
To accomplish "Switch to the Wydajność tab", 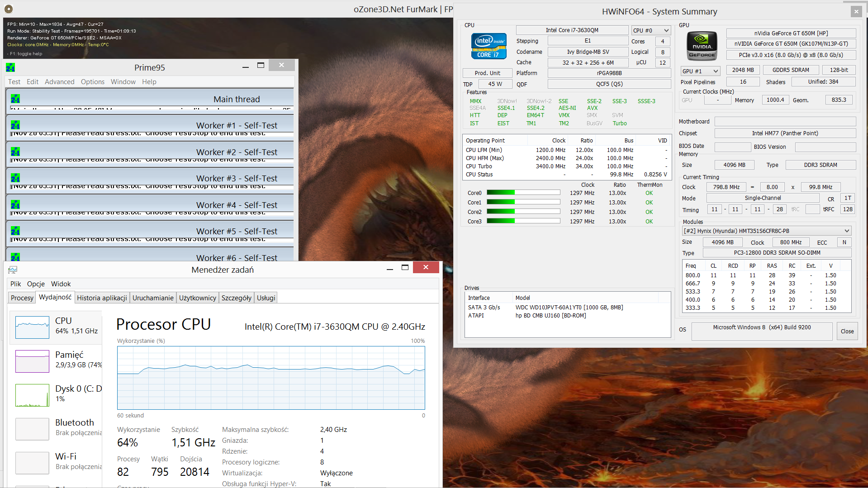I will click(x=55, y=297).
